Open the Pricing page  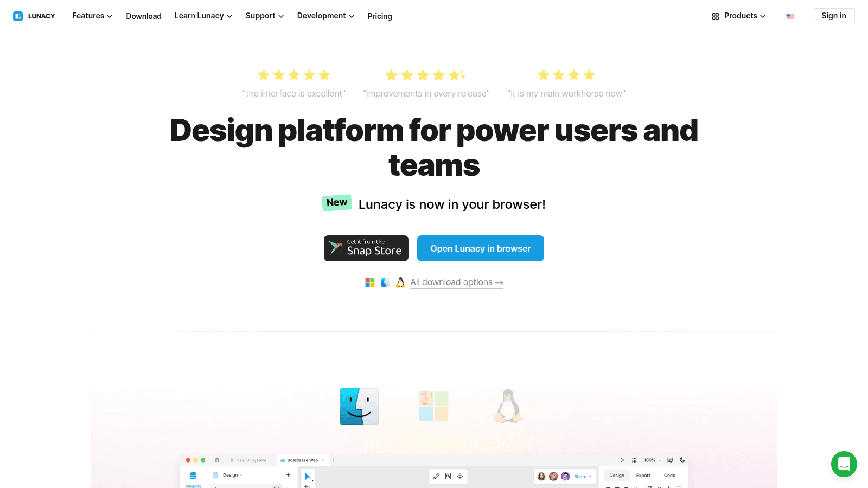tap(380, 16)
